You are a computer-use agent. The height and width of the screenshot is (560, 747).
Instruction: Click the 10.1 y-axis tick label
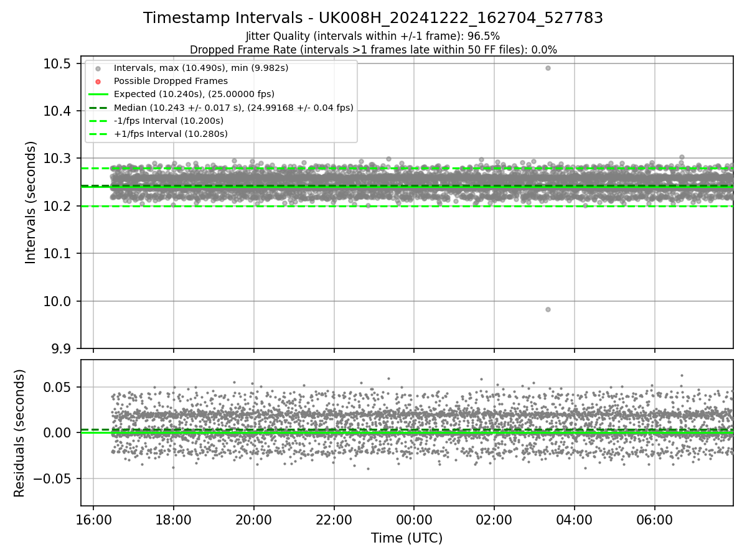(x=59, y=253)
